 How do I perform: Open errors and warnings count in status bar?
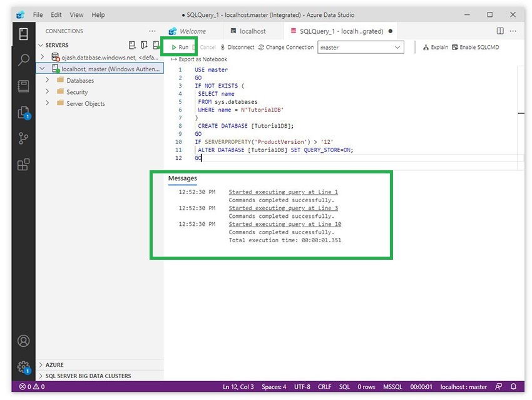tap(32, 386)
